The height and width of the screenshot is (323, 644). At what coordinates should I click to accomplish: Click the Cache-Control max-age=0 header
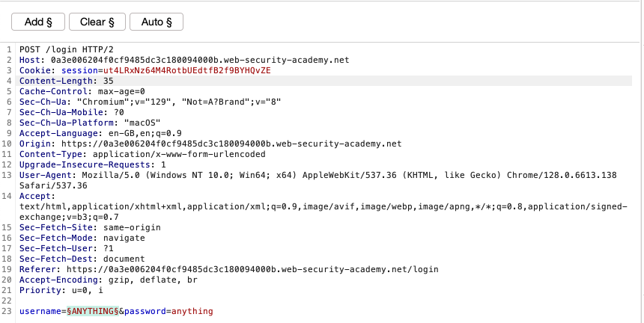tap(82, 91)
